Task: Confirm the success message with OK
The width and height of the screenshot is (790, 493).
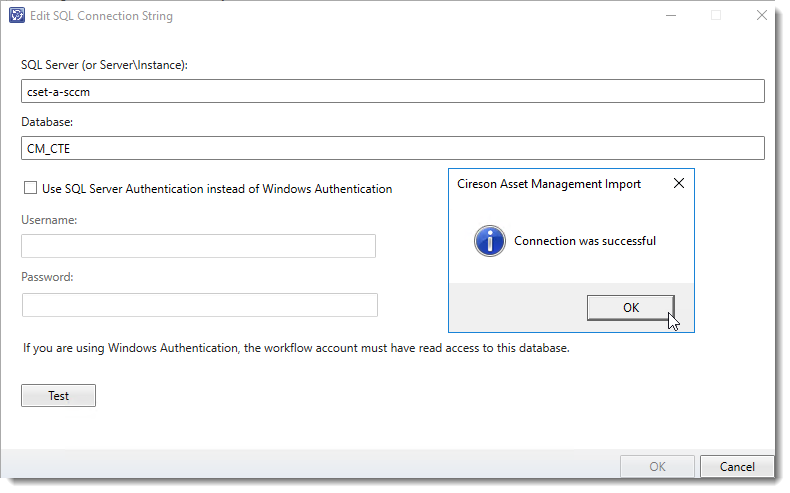Action: coord(630,307)
